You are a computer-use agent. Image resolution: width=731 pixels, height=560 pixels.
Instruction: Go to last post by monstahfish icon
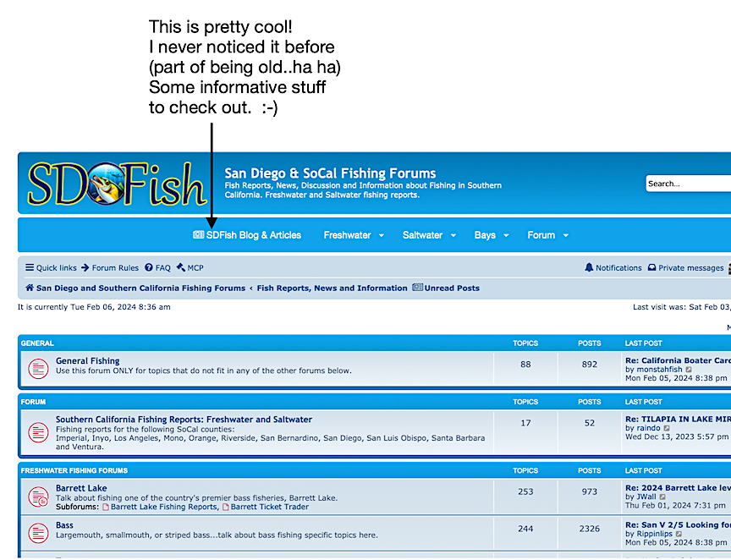click(x=689, y=370)
